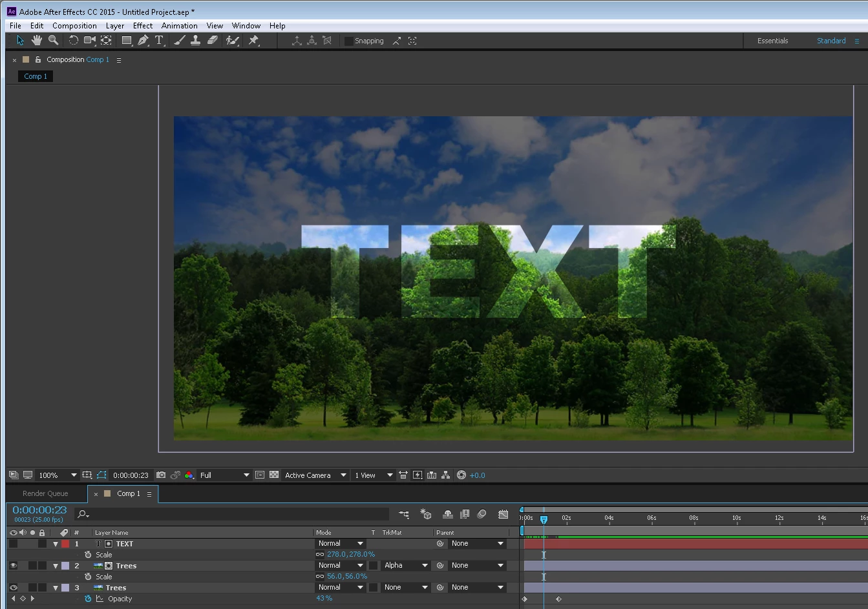Switch to the Essentials workspace
The width and height of the screenshot is (868, 609).
[x=772, y=41]
